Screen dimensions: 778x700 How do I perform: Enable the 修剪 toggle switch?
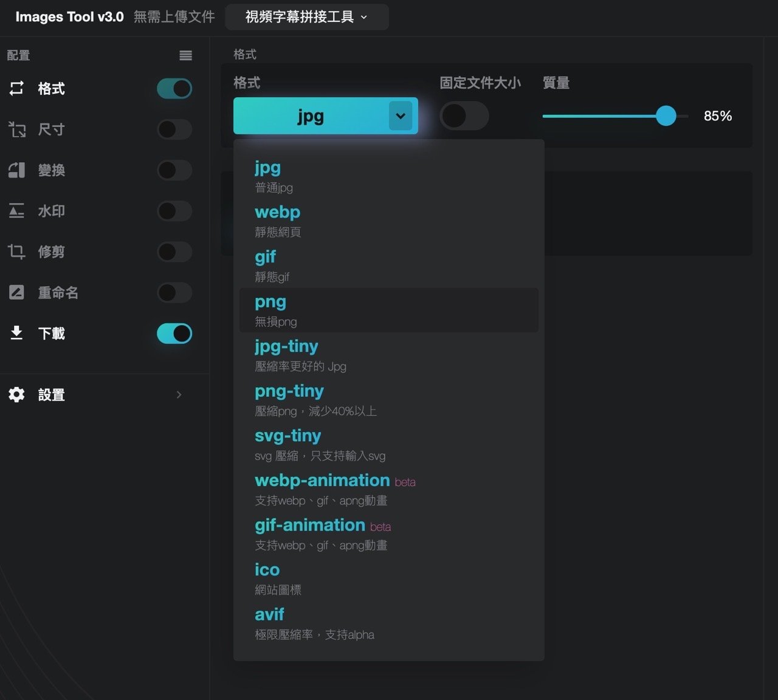[x=174, y=252]
